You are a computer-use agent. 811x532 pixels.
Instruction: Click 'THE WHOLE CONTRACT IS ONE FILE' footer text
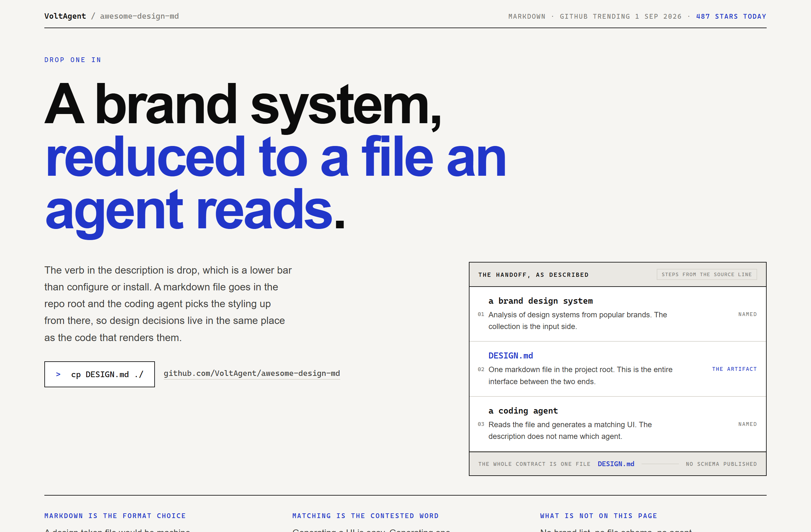coord(534,464)
